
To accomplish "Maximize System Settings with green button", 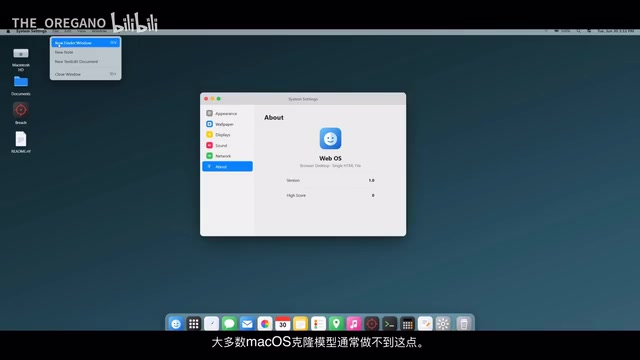I will (219, 99).
